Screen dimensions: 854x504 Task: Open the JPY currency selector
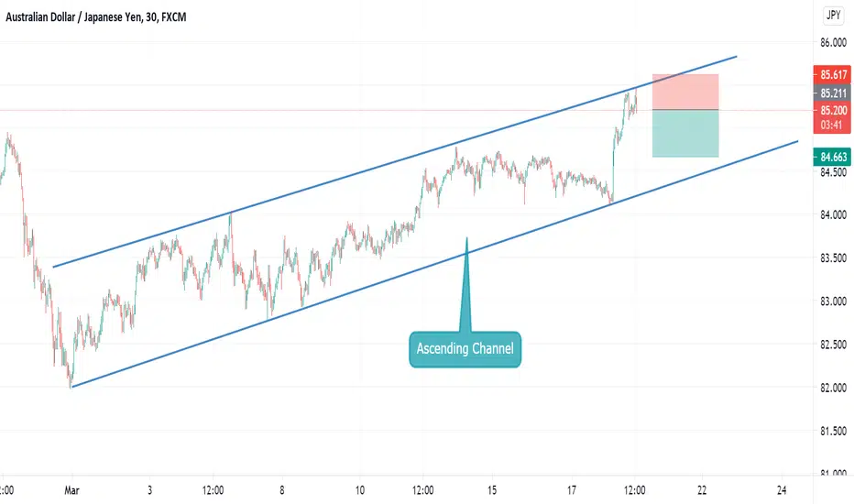tap(834, 15)
